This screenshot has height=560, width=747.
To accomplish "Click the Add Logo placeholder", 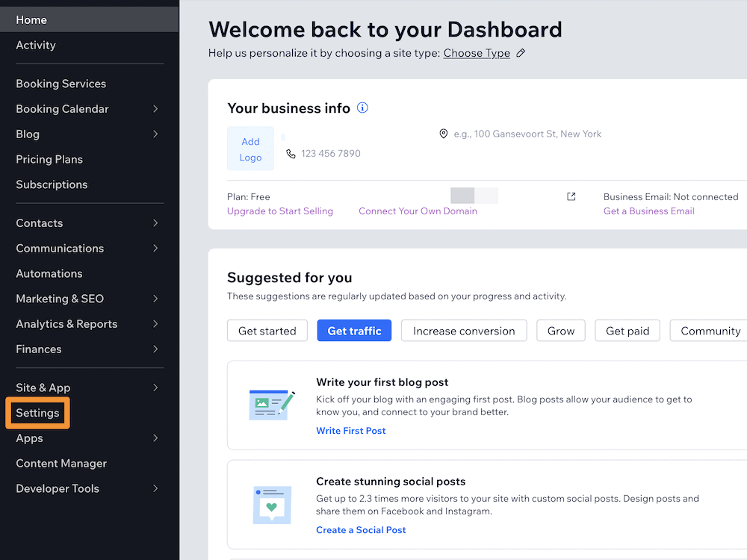I will [x=250, y=149].
